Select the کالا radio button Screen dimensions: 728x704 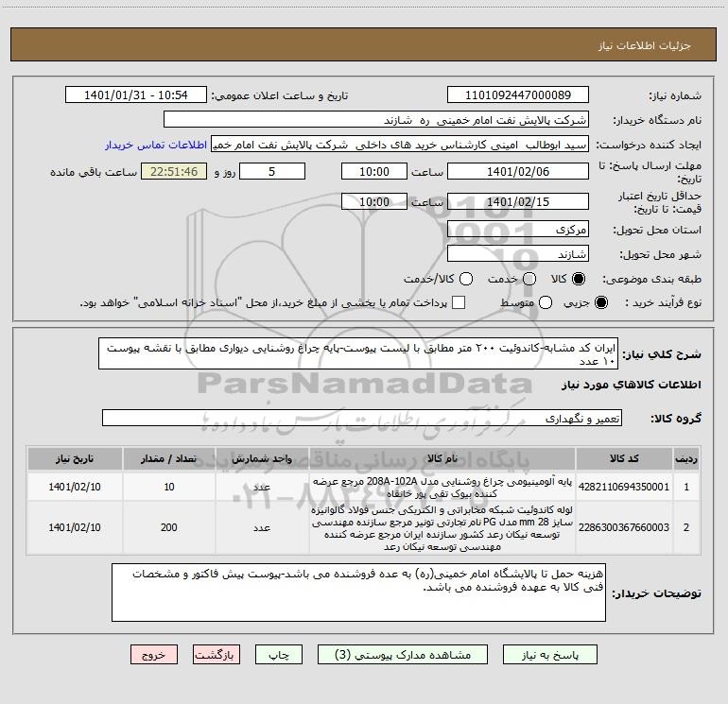pos(578,279)
